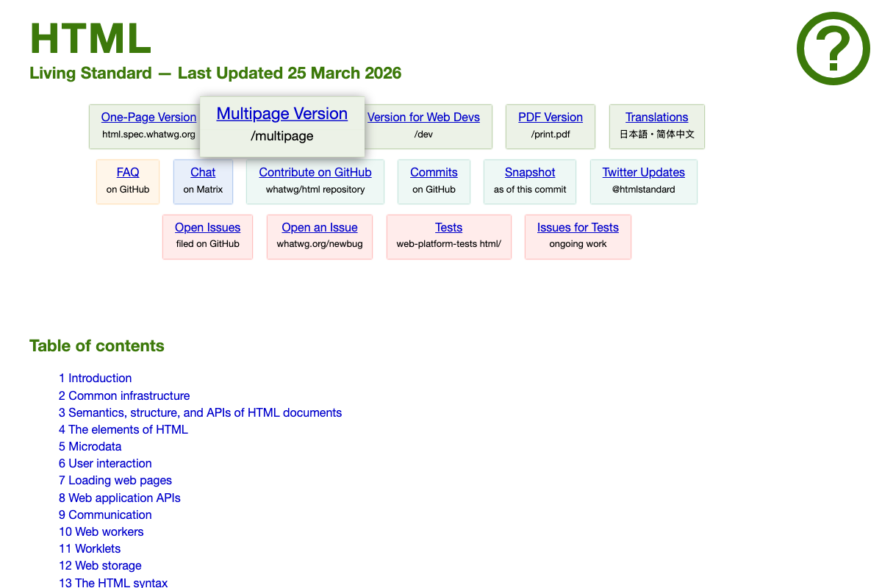The image size is (882, 588).
Task: Open the FAQ link
Action: tap(128, 172)
